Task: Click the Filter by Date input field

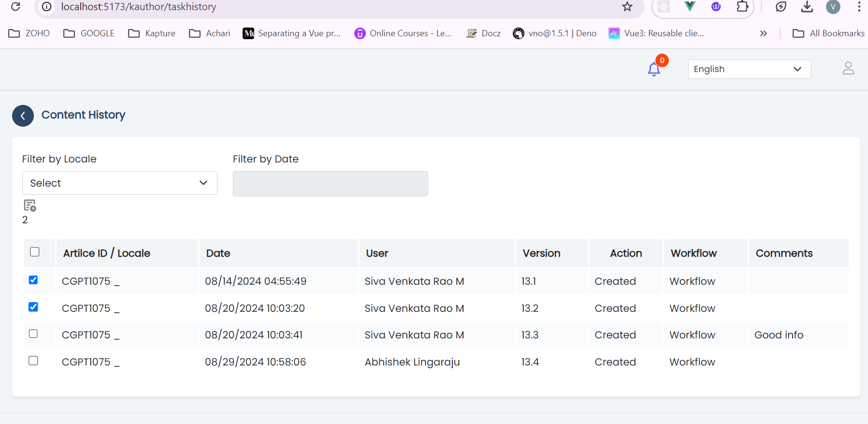Action: click(x=330, y=184)
